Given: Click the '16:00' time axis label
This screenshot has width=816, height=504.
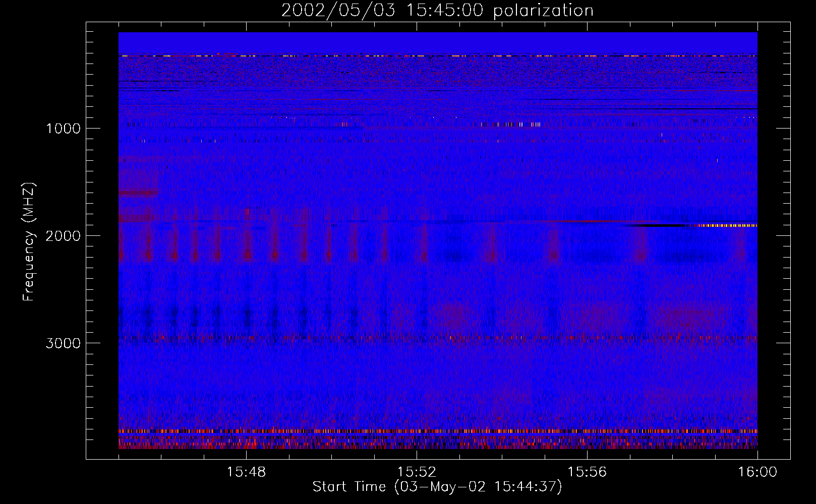Looking at the screenshot, I should click(x=757, y=472).
